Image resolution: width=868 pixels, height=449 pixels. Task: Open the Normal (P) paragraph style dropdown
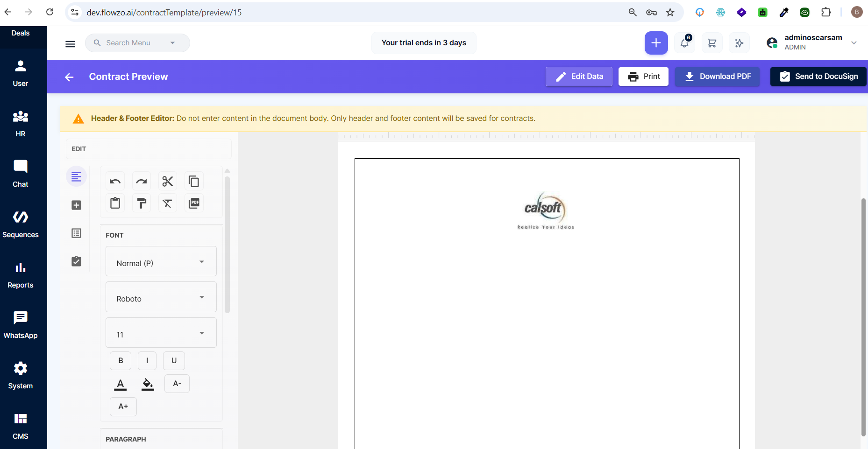[x=161, y=261]
